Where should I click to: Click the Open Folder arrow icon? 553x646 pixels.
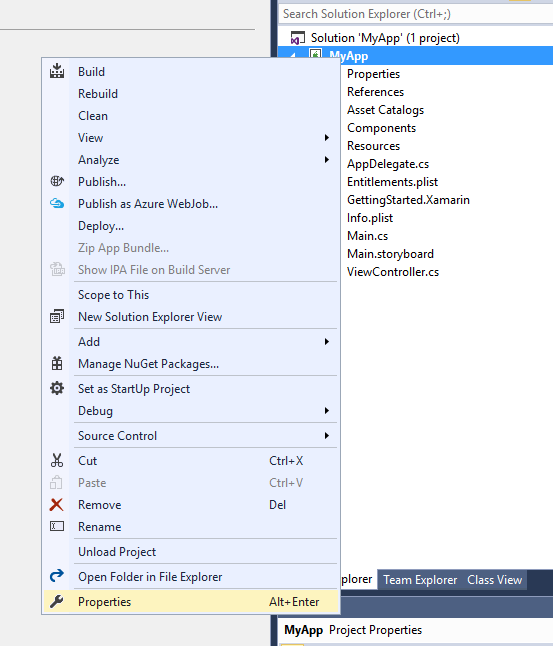(x=57, y=576)
